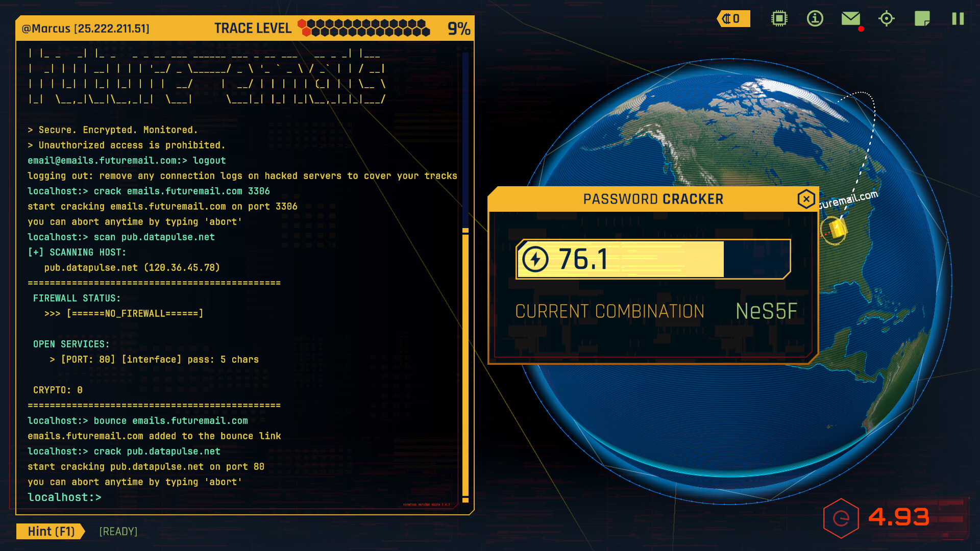Image resolution: width=980 pixels, height=551 pixels.
Task: Select the target tracker icon
Action: click(886, 19)
